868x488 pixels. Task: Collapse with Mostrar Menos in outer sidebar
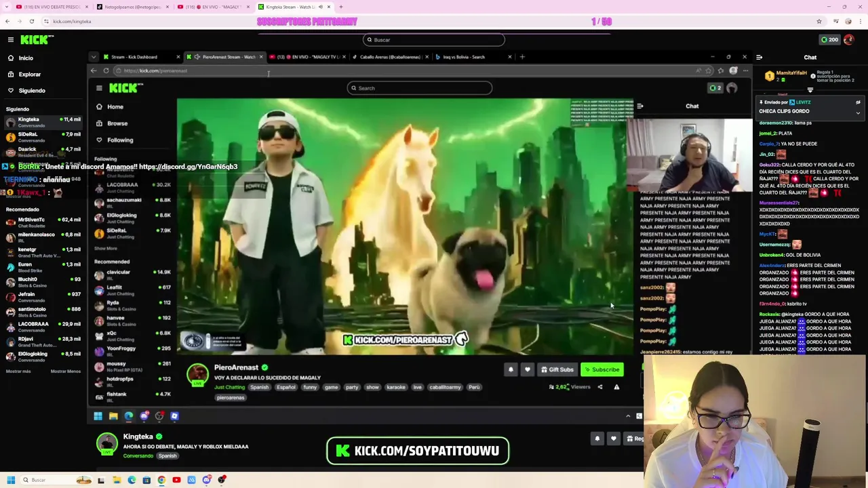[66, 371]
